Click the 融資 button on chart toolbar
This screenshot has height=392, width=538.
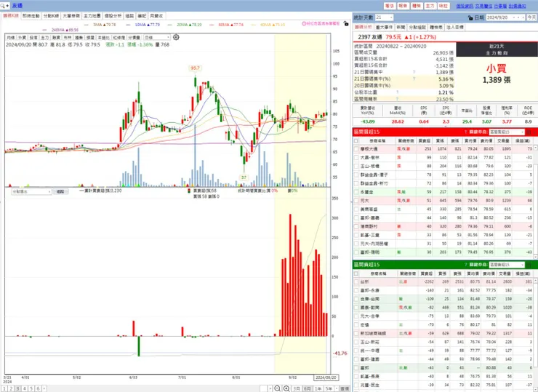click(x=56, y=37)
